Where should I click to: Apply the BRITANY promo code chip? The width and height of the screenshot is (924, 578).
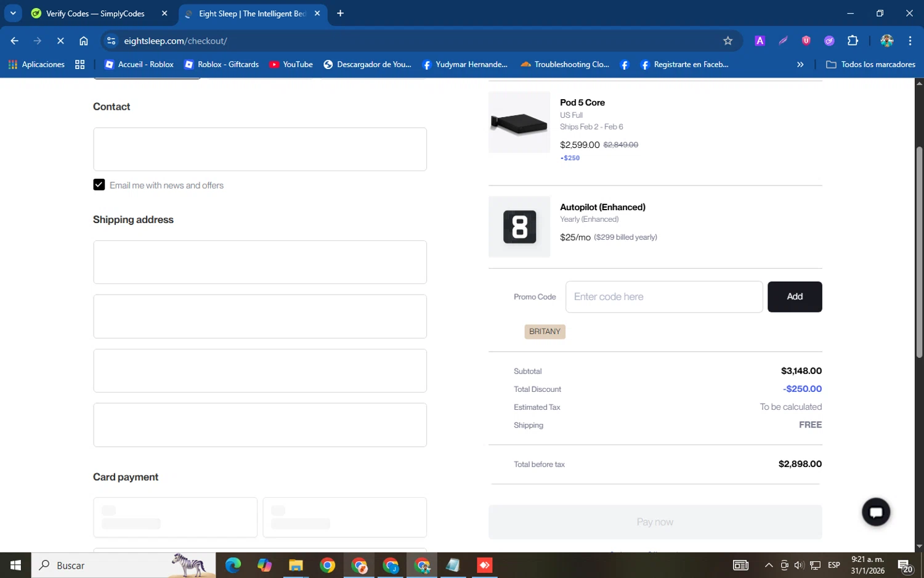(545, 332)
